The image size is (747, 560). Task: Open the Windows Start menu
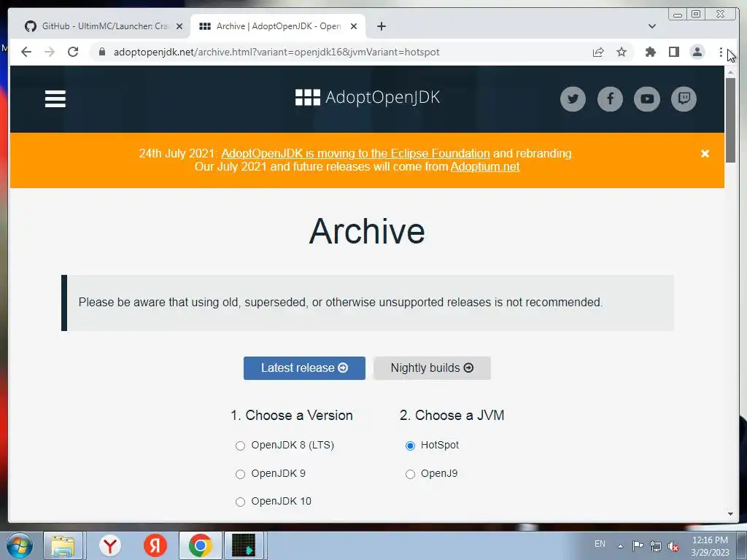(20, 545)
